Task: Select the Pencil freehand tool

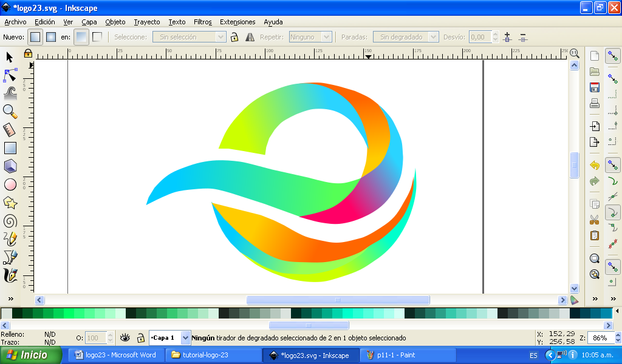Action: 10,239
